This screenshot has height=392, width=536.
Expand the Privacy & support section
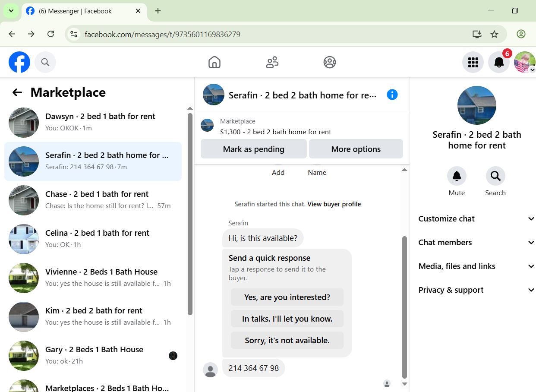click(477, 290)
